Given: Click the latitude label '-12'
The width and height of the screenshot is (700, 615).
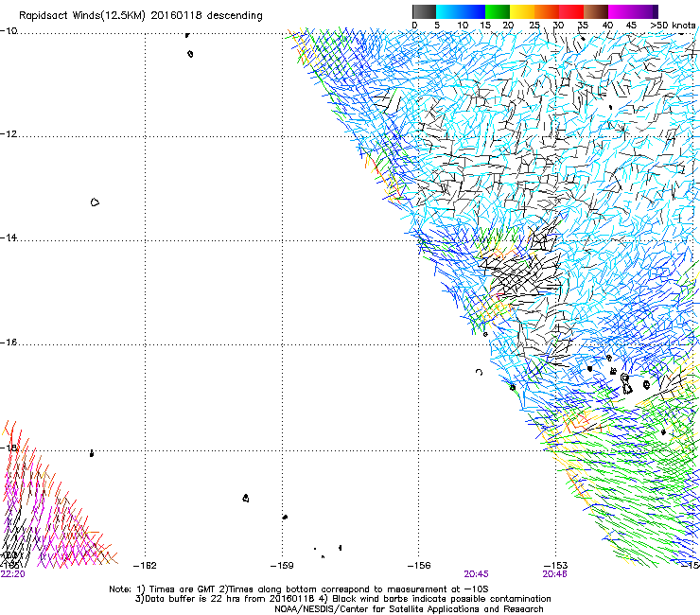Looking at the screenshot, I should [x=9, y=134].
